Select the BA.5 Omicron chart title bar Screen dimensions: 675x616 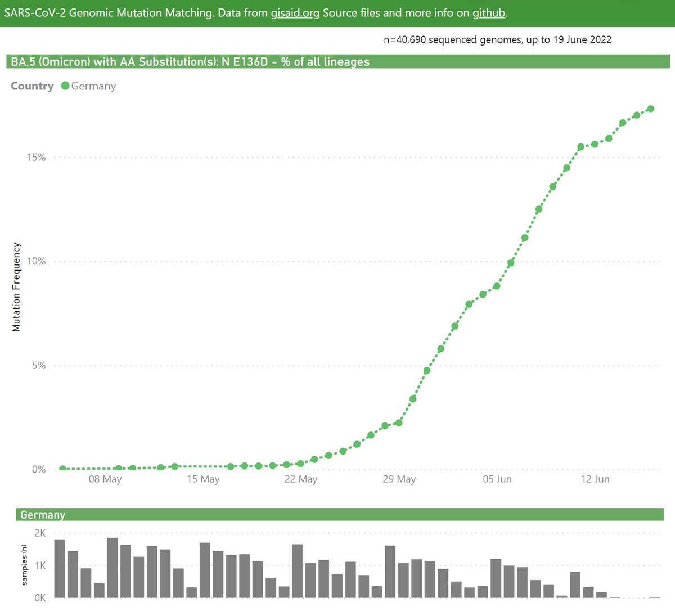click(x=338, y=62)
